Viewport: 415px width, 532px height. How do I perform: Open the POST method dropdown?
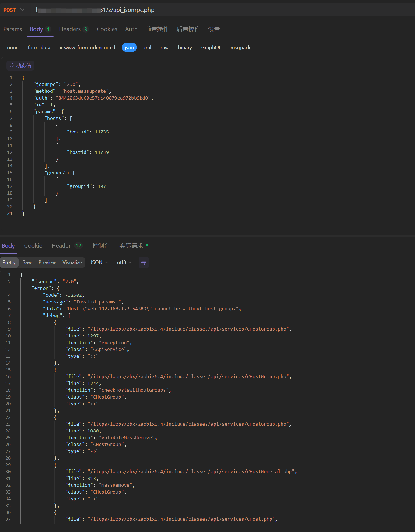[x=14, y=10]
